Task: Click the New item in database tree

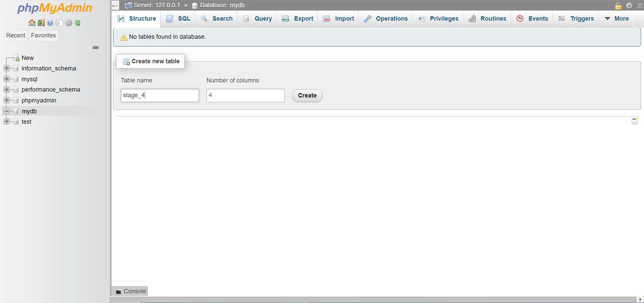Action: (x=28, y=58)
